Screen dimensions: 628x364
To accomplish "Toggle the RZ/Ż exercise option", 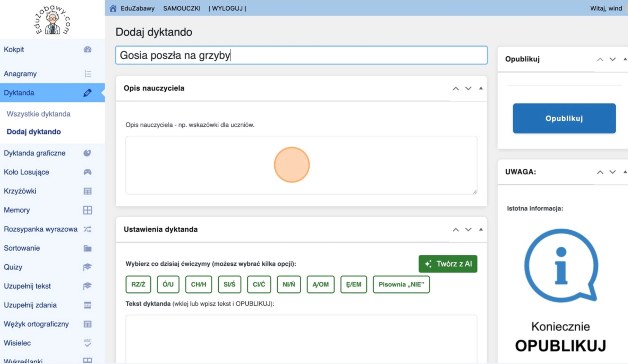I will [x=138, y=284].
